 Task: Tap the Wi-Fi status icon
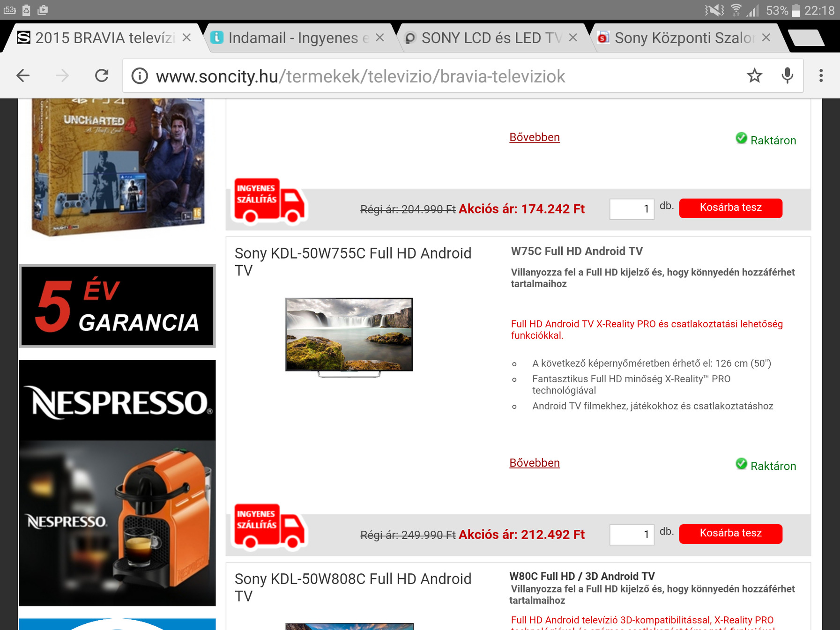[736, 10]
